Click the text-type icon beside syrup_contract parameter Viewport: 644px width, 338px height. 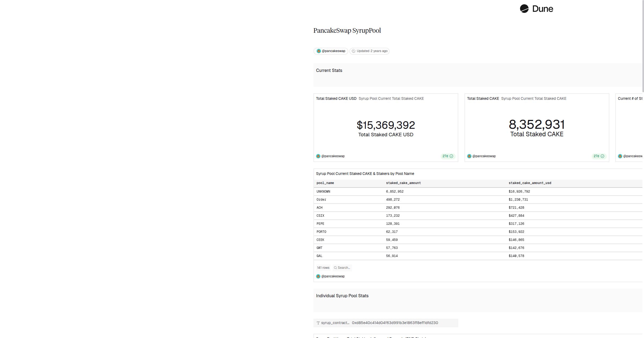tap(318, 323)
